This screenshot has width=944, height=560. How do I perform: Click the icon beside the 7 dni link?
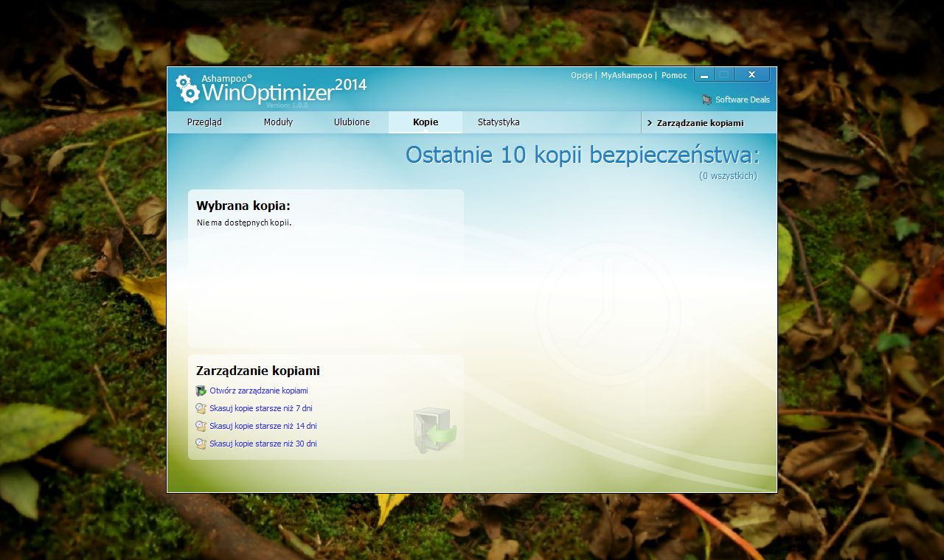click(x=201, y=408)
